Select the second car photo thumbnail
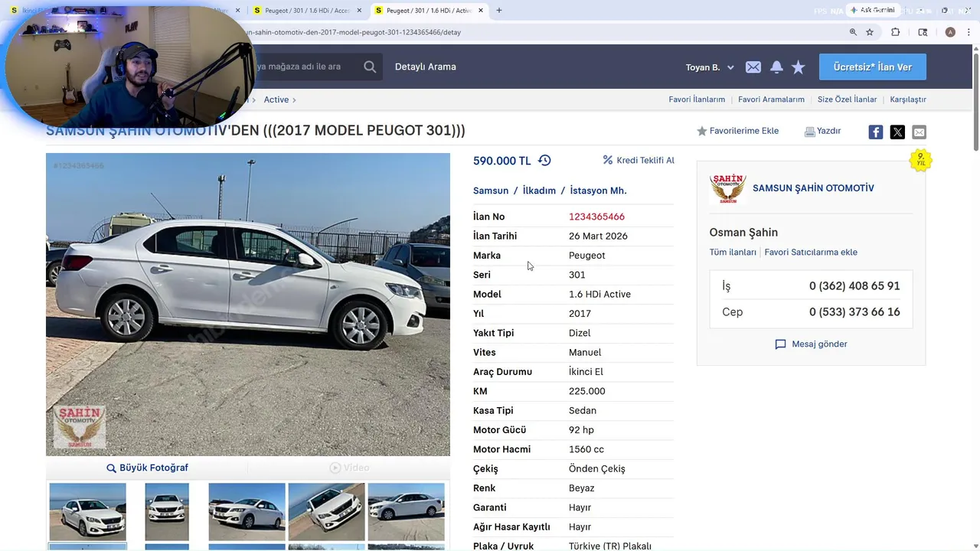This screenshot has height=551, width=980. click(x=167, y=512)
